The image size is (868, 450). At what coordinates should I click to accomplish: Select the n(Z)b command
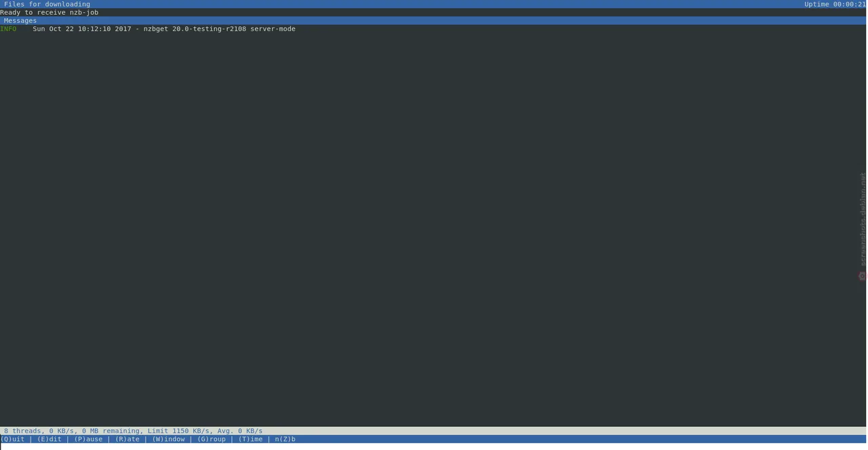coord(285,439)
